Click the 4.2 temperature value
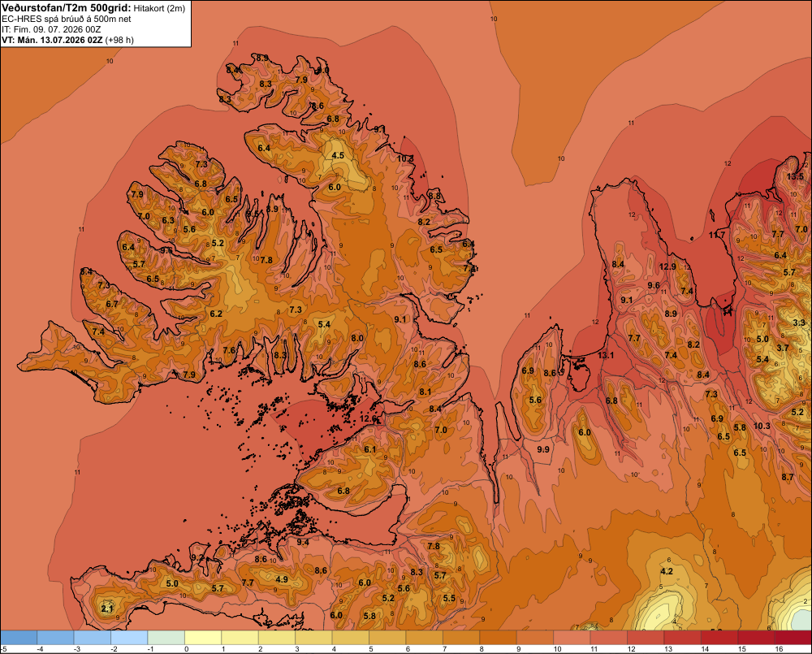 point(667,571)
